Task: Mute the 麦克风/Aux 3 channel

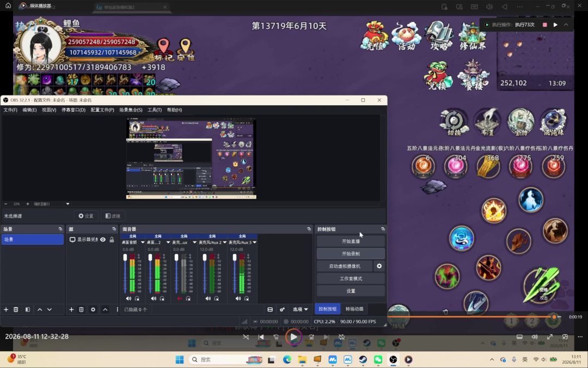Action: point(238,299)
